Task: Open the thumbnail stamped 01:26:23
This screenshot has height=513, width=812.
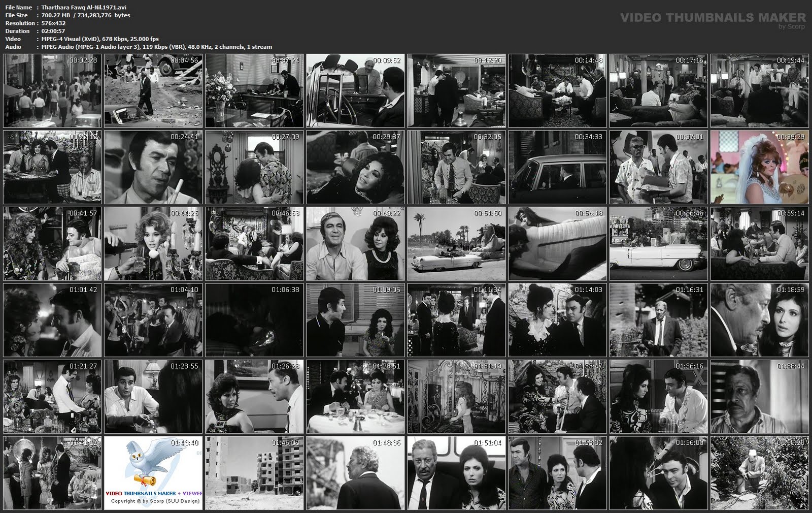Action: pos(254,397)
